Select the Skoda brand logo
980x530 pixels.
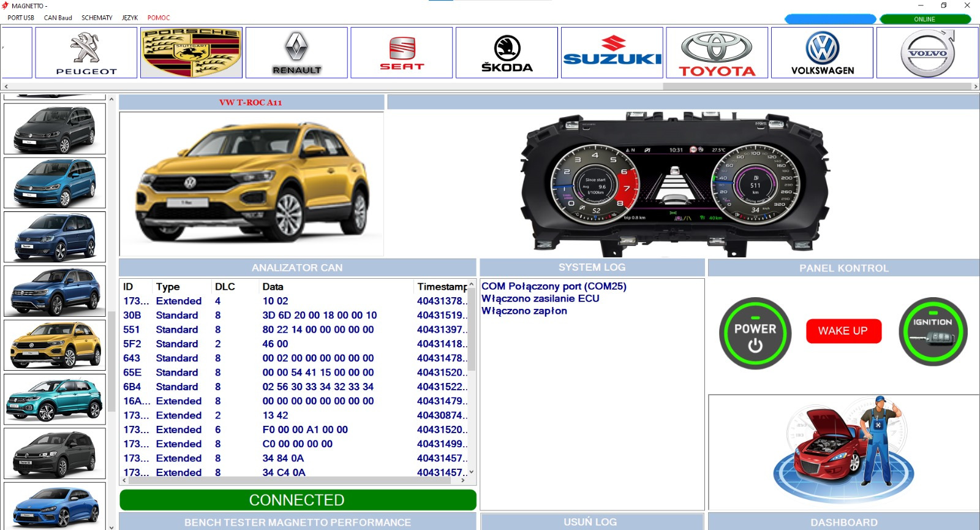pyautogui.click(x=507, y=53)
